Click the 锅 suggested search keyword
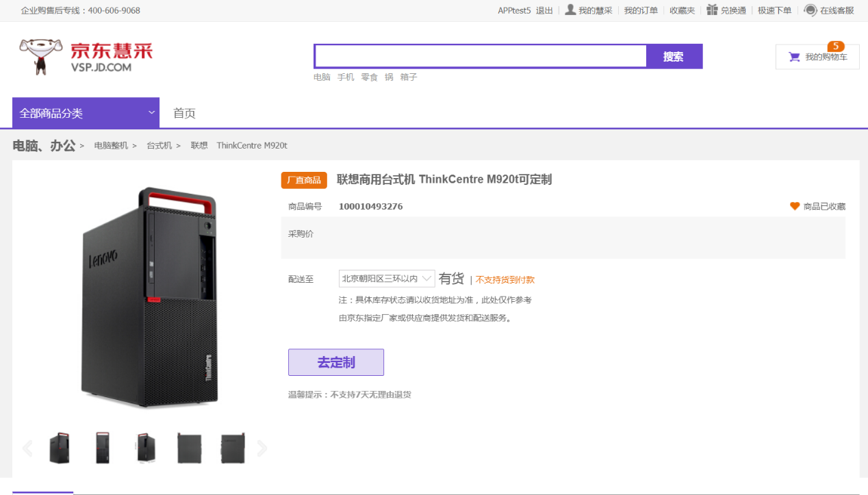Image resolution: width=868 pixels, height=495 pixels. coord(389,77)
